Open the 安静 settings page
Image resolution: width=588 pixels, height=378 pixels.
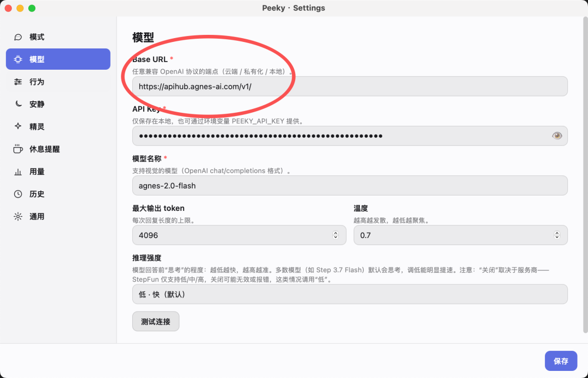(x=58, y=104)
